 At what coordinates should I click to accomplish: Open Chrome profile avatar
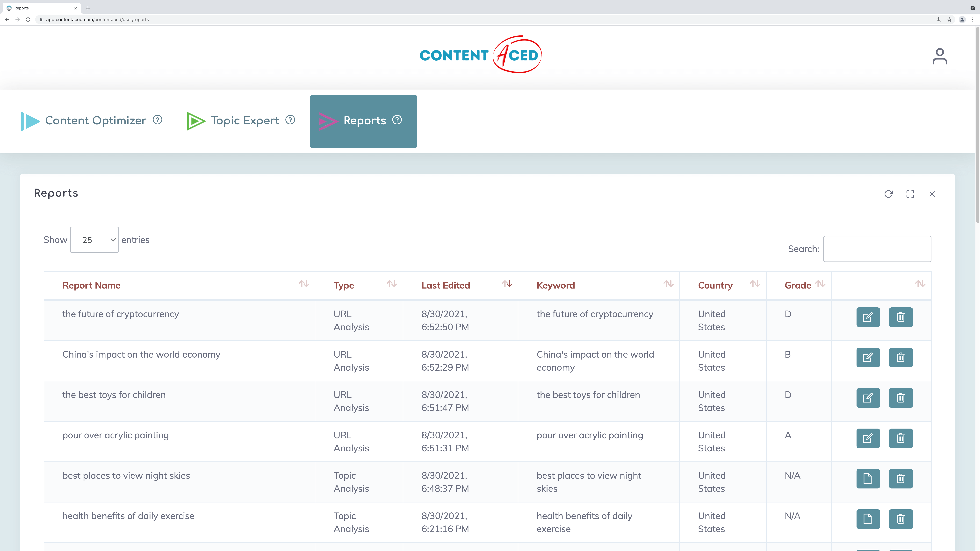click(x=962, y=19)
